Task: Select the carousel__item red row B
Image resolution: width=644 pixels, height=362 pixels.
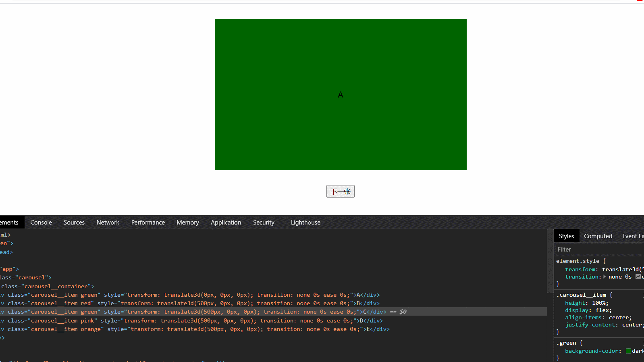Action: pos(273,304)
